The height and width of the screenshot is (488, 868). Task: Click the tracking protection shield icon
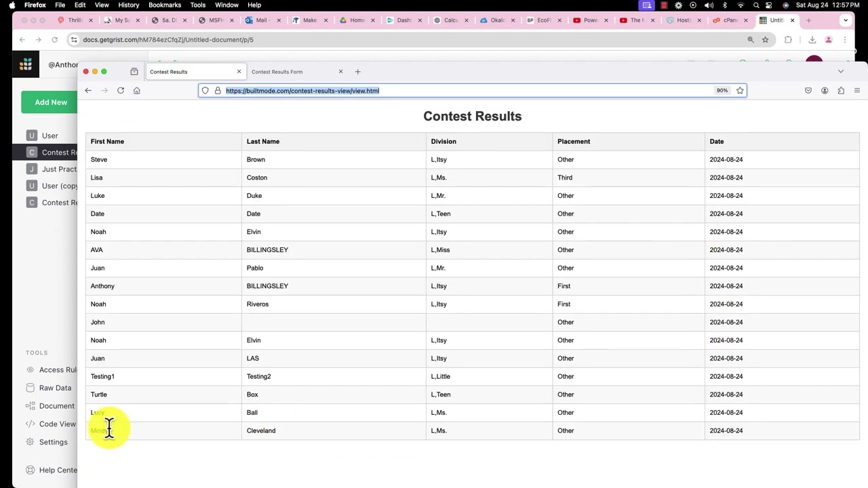[205, 90]
